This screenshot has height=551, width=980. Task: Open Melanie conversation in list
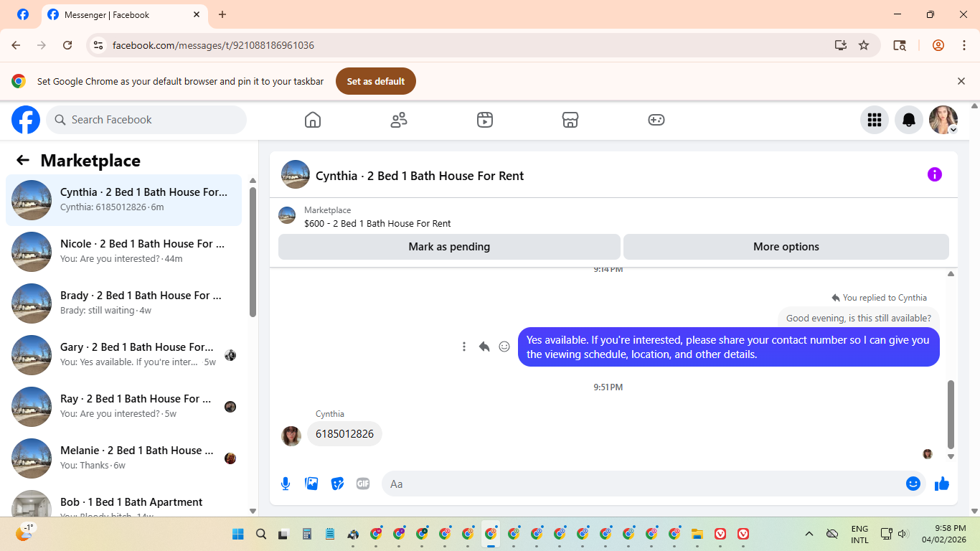123,458
